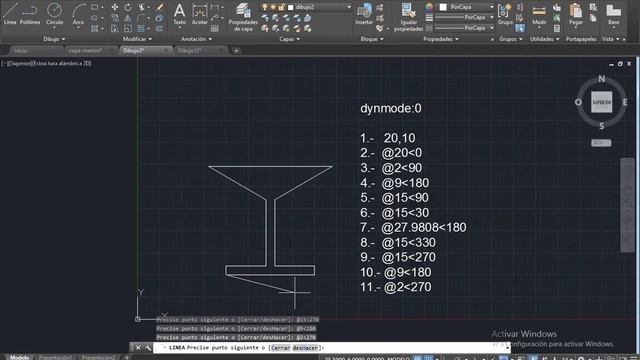Image resolution: width=640 pixels, height=360 pixels.
Task: Open the lineweight PorCapa dropdown
Action: (x=491, y=18)
